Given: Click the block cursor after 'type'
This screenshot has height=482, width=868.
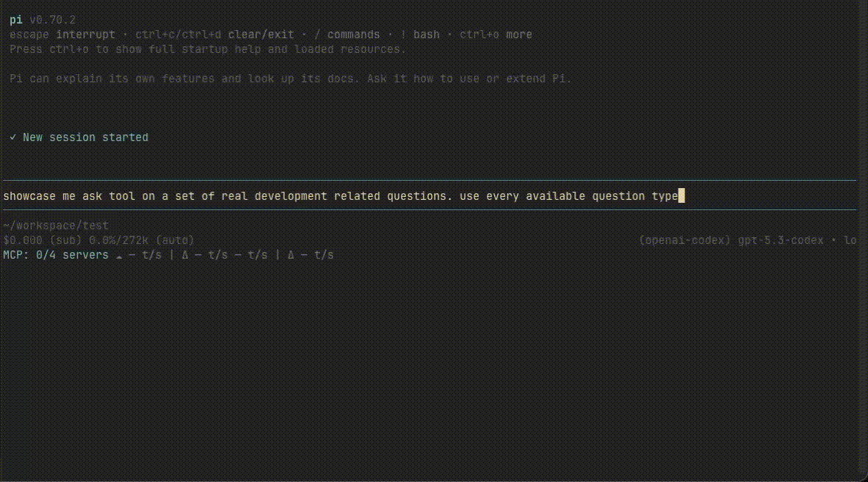Looking at the screenshot, I should (x=681, y=195).
